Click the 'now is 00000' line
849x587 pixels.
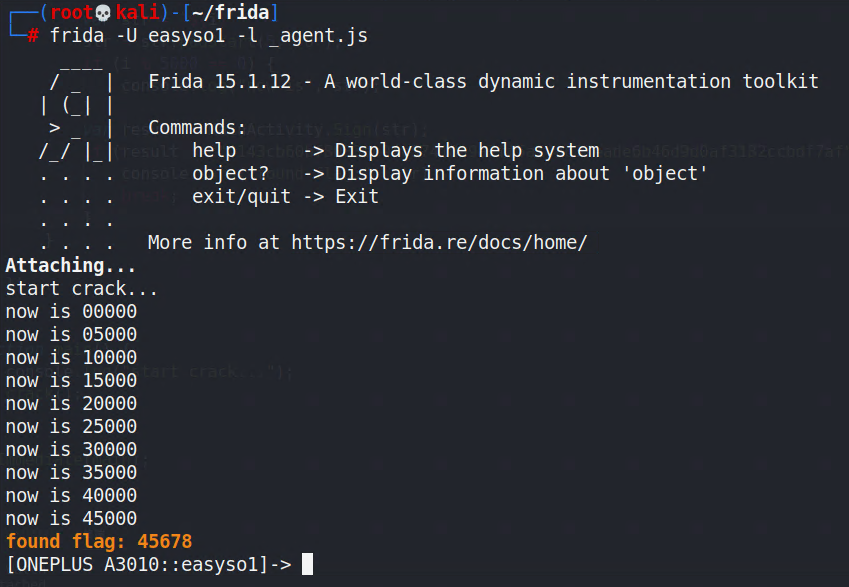(x=71, y=311)
